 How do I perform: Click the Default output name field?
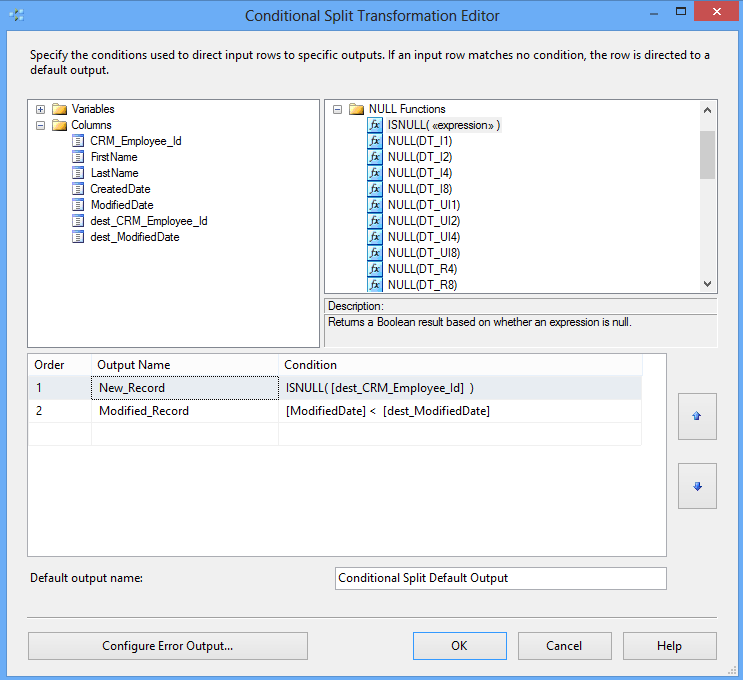point(500,578)
